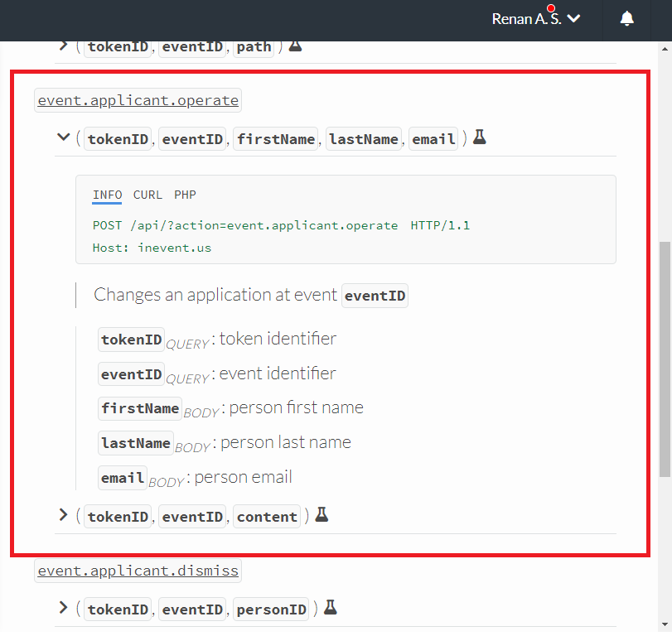The height and width of the screenshot is (636, 672).
Task: Click the content parameter tag
Action: [x=267, y=517]
